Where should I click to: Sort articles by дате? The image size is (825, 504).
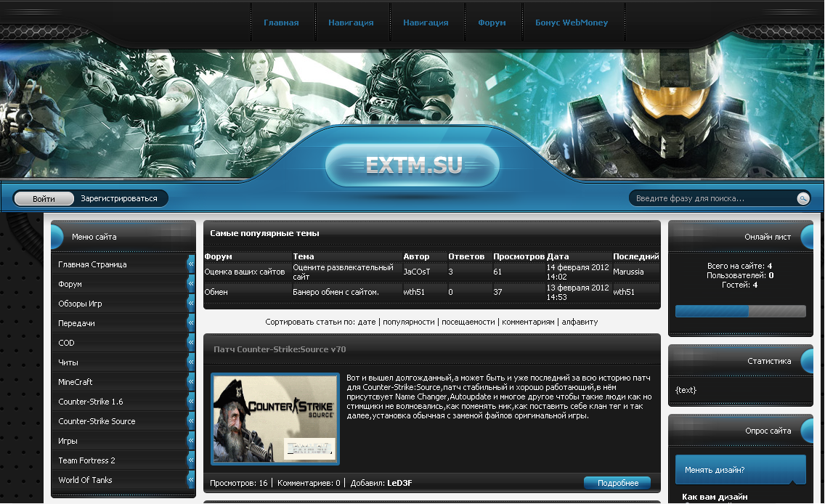(x=367, y=322)
